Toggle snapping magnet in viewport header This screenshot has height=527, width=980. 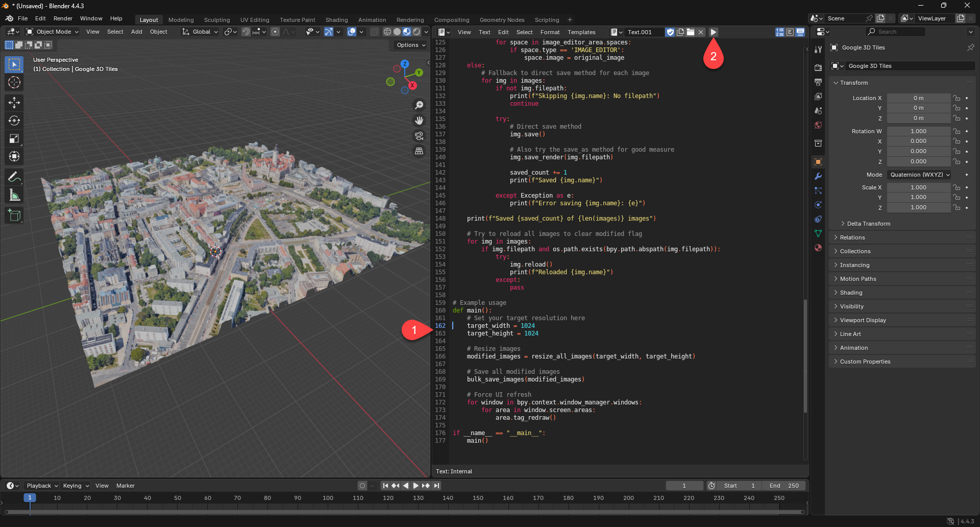pos(246,32)
